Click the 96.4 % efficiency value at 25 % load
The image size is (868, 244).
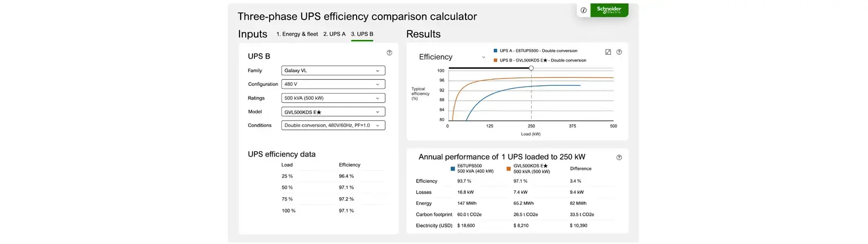pos(346,176)
